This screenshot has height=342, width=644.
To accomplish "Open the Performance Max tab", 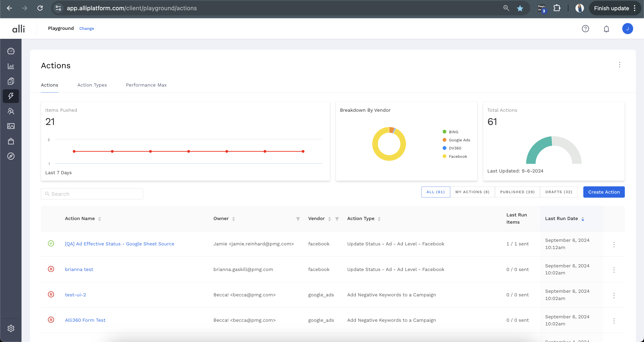I will coord(146,85).
